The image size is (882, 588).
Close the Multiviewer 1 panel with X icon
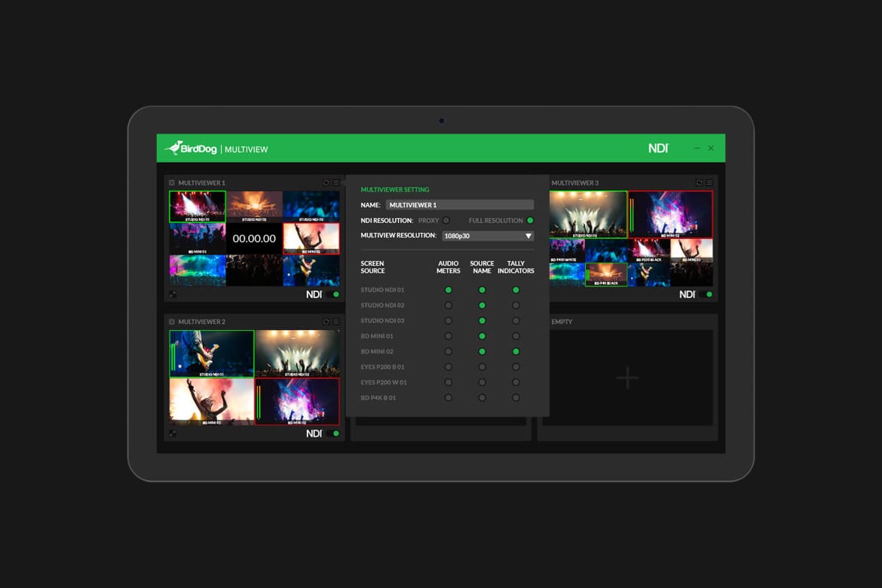tap(172, 183)
